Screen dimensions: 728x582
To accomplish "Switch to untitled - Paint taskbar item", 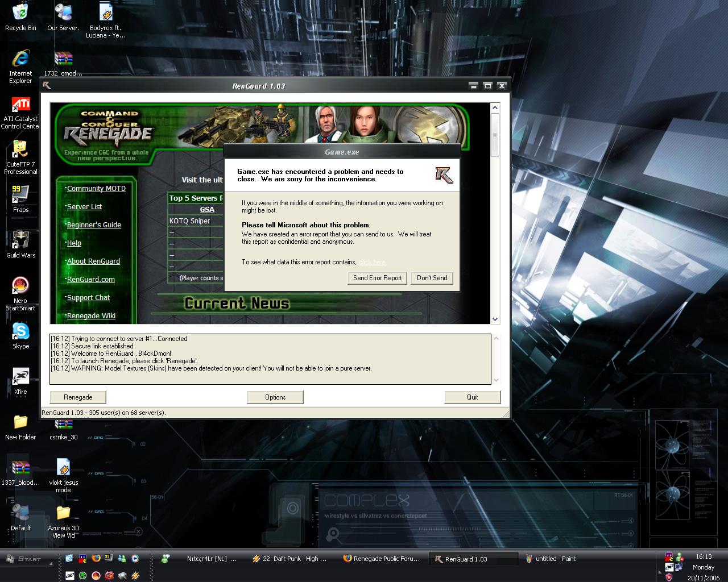I will tap(551, 559).
